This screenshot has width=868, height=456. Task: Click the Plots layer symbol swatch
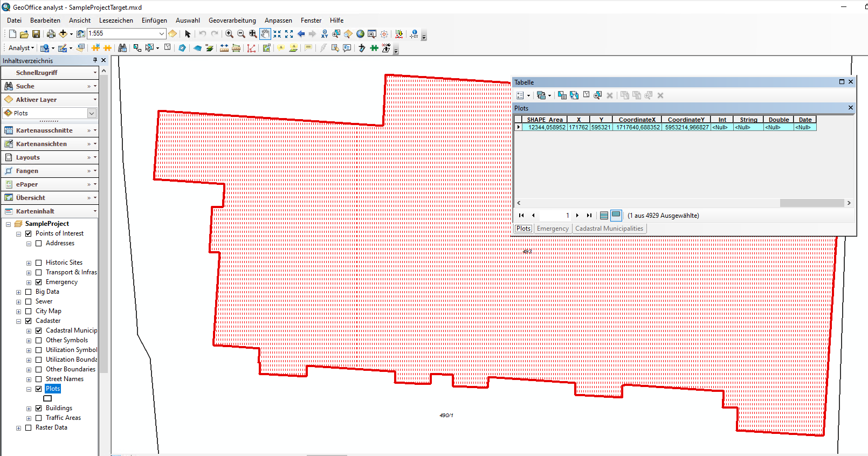(x=47, y=399)
